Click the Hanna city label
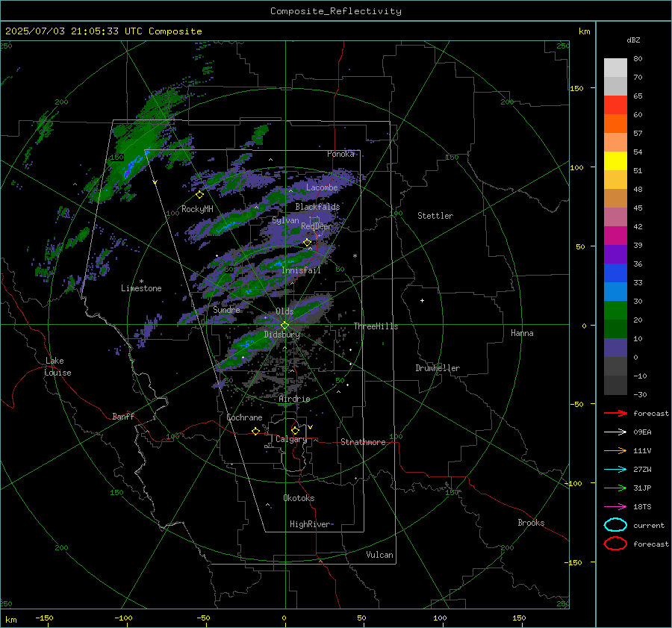 click(x=522, y=333)
